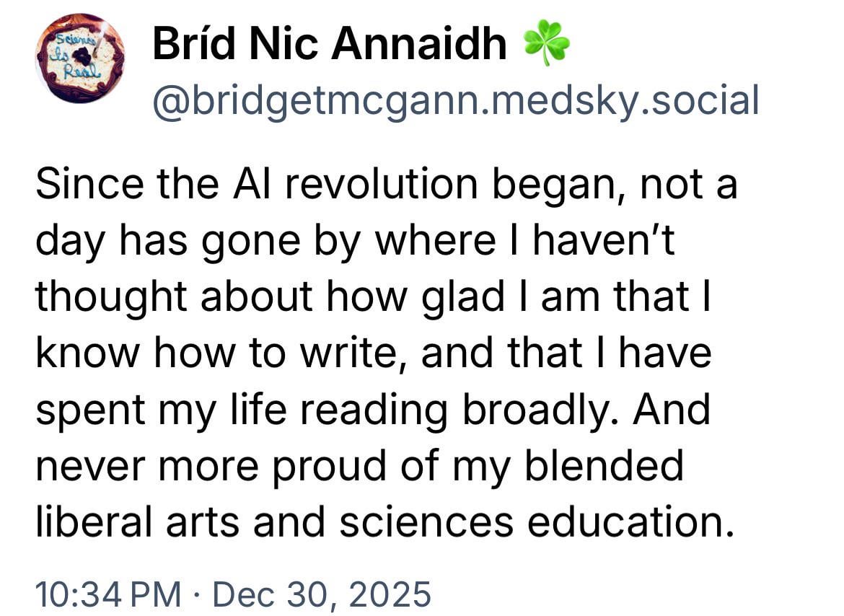Click the word "Since" starting the post

tap(79, 184)
